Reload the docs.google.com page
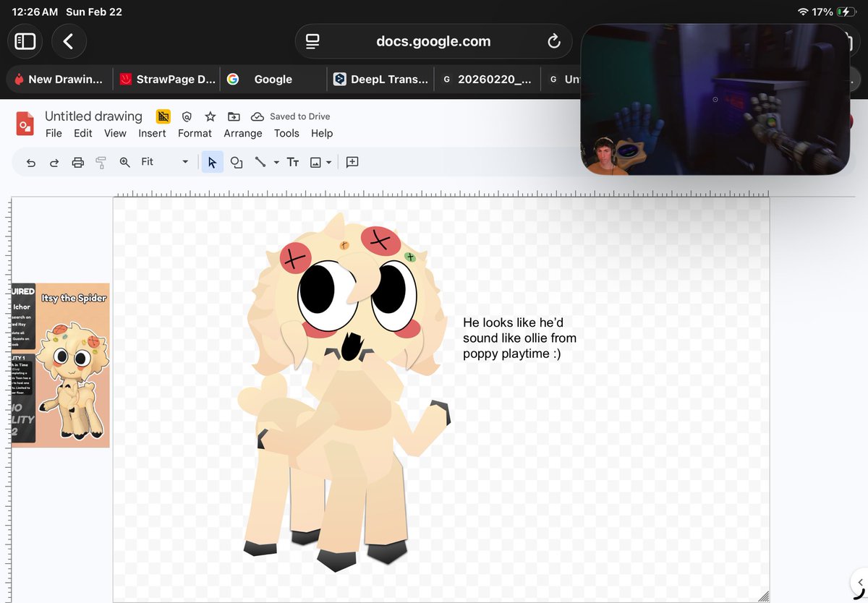This screenshot has height=603, width=868. (x=554, y=41)
